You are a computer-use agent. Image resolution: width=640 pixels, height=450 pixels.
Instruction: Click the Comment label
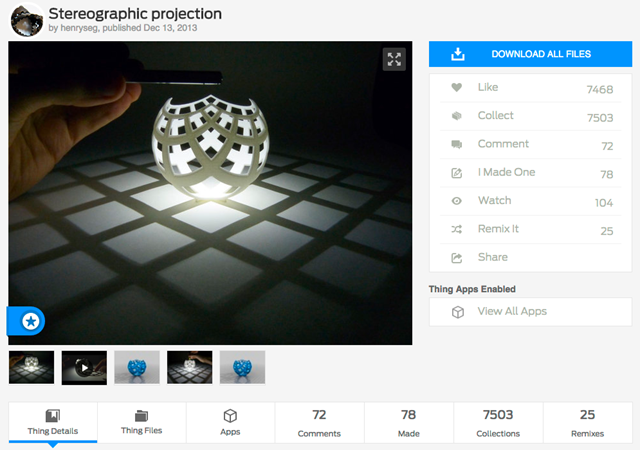[x=503, y=144]
